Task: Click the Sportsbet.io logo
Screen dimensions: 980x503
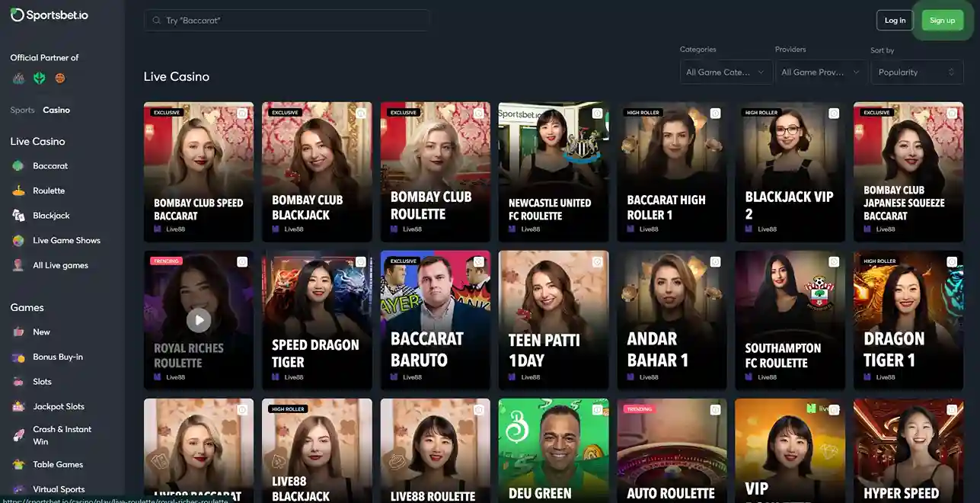Action: [49, 14]
